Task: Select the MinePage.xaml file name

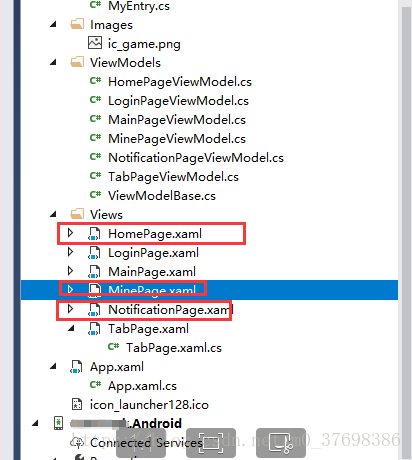Action: point(152,290)
